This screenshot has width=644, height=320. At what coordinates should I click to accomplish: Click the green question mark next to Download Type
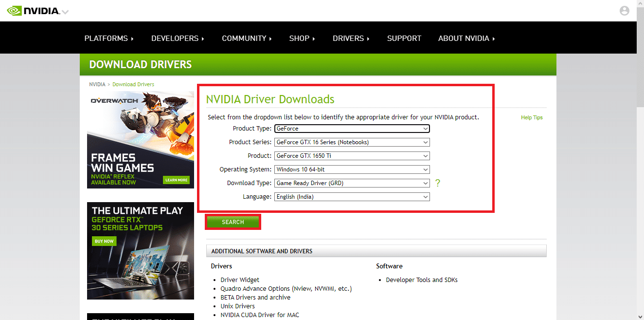pyautogui.click(x=437, y=183)
